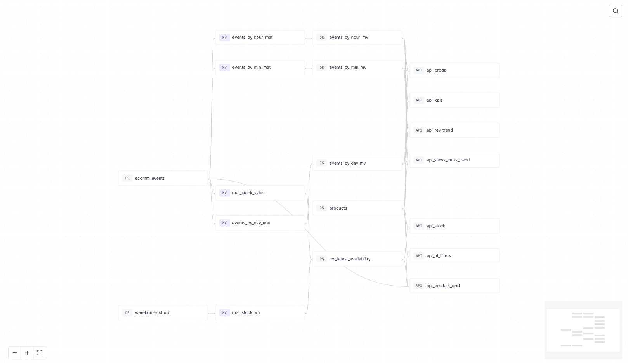
Task: Open the search icon top right
Action: click(x=615, y=10)
